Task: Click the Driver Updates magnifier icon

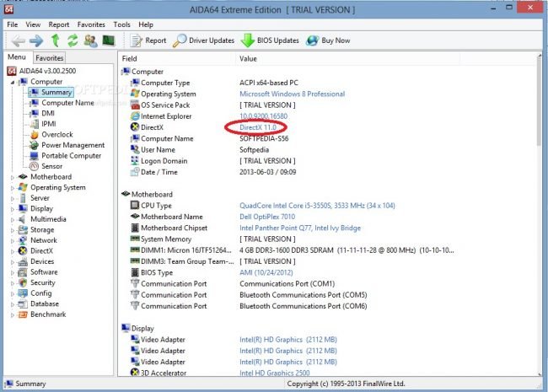Action: (x=180, y=40)
